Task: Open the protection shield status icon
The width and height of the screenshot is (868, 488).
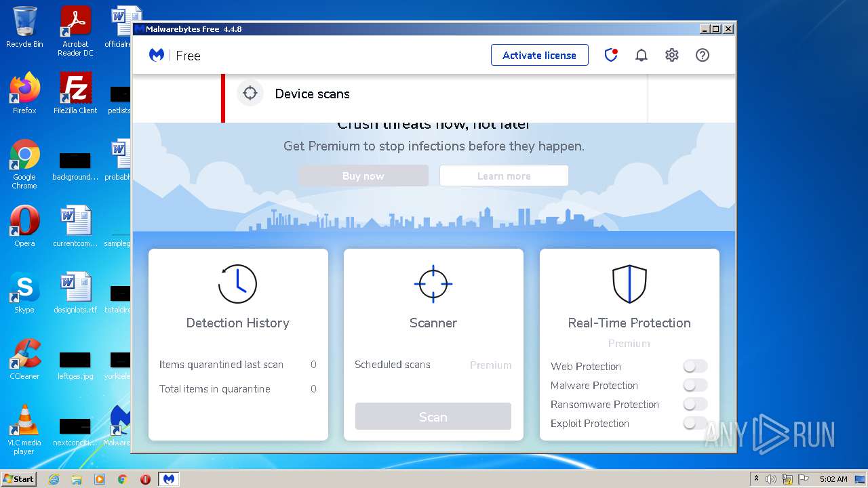Action: (x=611, y=55)
